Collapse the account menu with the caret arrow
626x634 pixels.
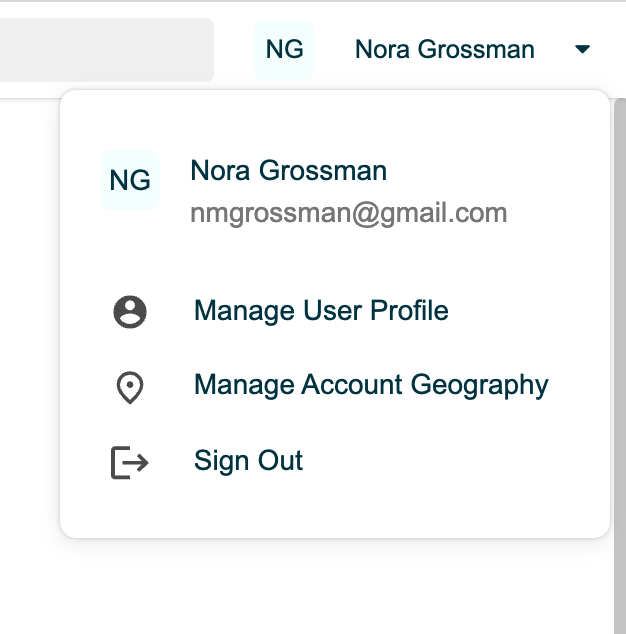point(582,49)
